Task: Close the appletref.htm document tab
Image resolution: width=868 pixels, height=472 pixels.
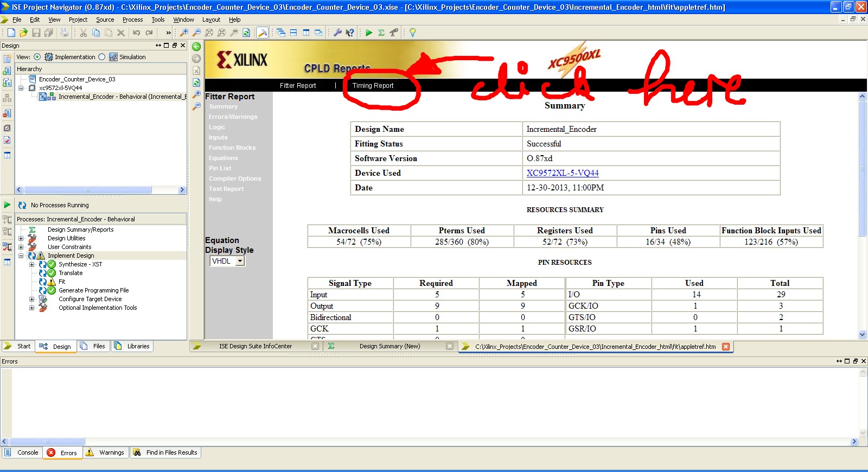Action: click(726, 347)
